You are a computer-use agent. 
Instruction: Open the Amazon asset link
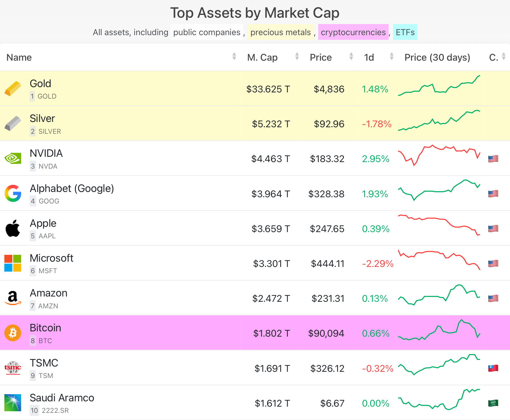(49, 293)
